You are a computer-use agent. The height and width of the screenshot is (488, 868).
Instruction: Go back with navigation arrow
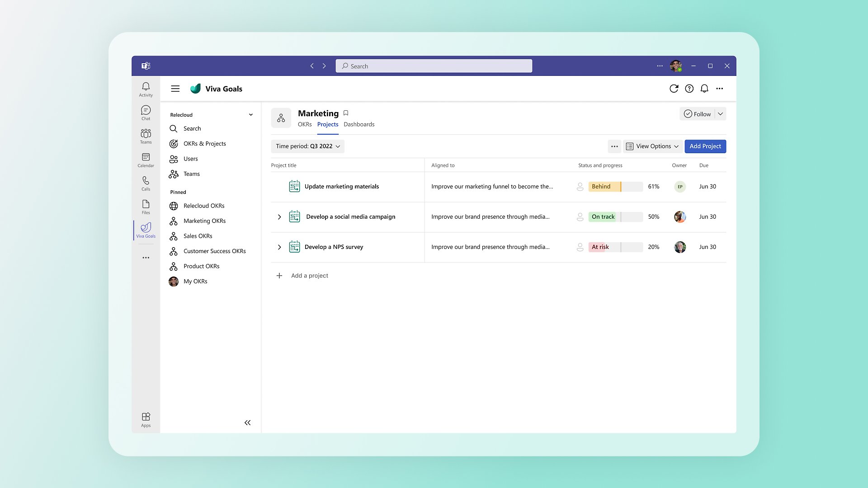(x=312, y=66)
